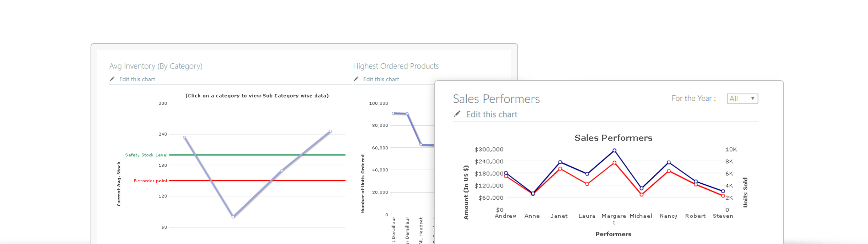
Task: Select Margaret's red data point
Action: pyautogui.click(x=614, y=163)
